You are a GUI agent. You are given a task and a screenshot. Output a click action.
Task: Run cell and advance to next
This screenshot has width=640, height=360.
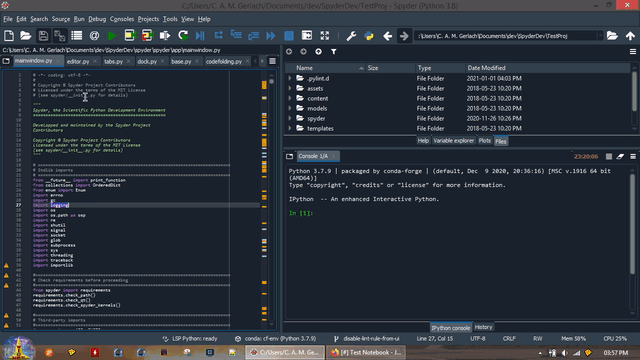coord(147,36)
